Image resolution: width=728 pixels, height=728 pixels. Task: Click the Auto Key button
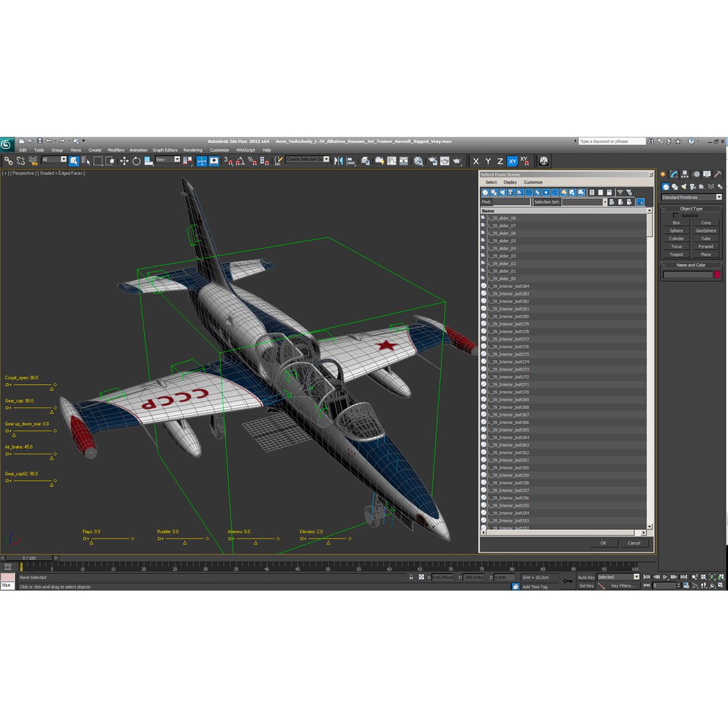(586, 577)
